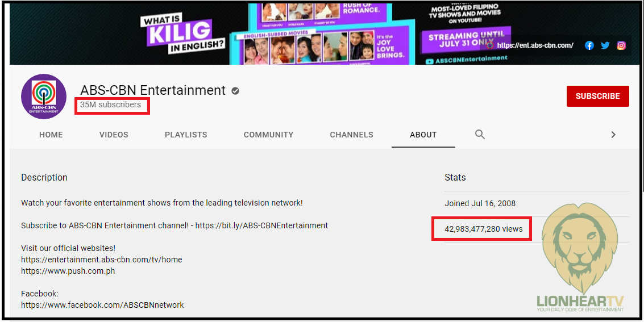Open the ent.abs-cbn.com banner link
Image resolution: width=644 pixels, height=322 pixels.
[535, 45]
